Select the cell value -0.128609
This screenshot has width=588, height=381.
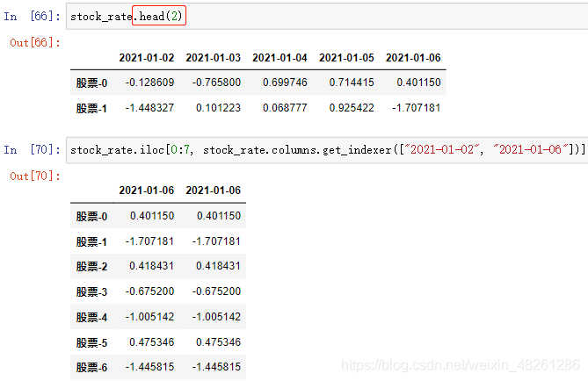[149, 83]
